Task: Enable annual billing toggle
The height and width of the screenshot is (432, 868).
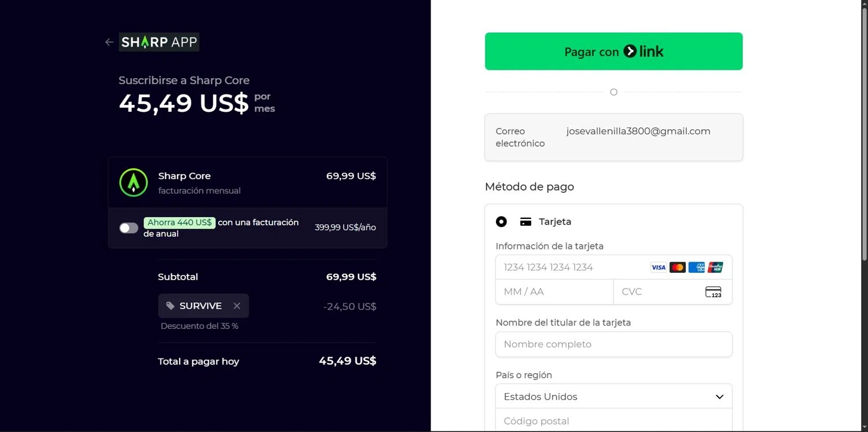Action: [x=128, y=228]
